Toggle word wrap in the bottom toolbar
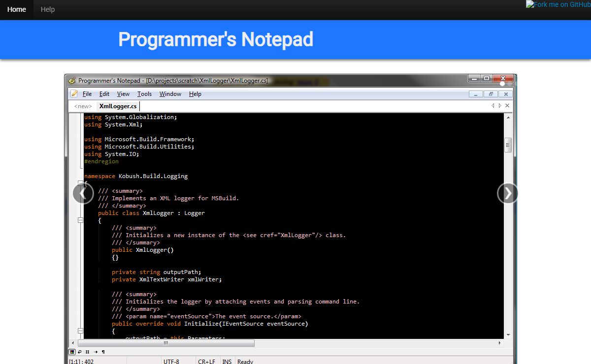This screenshot has width=591, height=364. pos(80,352)
